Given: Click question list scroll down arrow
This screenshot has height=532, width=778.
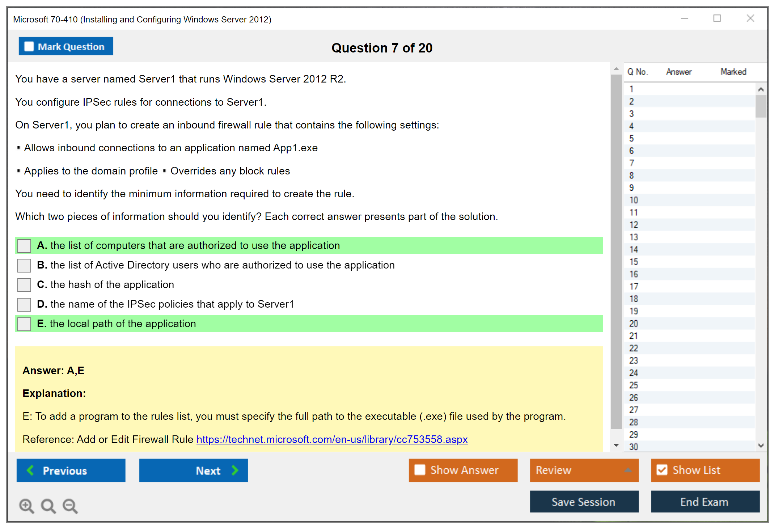Looking at the screenshot, I should [x=761, y=446].
